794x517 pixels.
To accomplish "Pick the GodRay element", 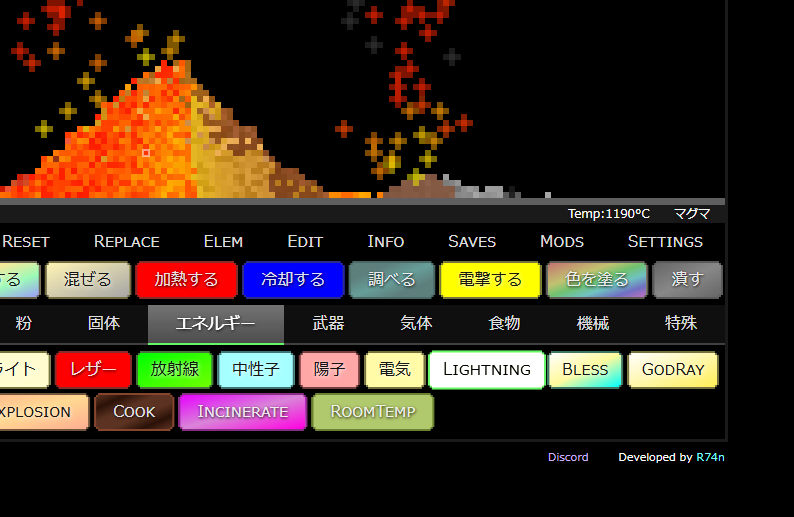I will [x=672, y=369].
